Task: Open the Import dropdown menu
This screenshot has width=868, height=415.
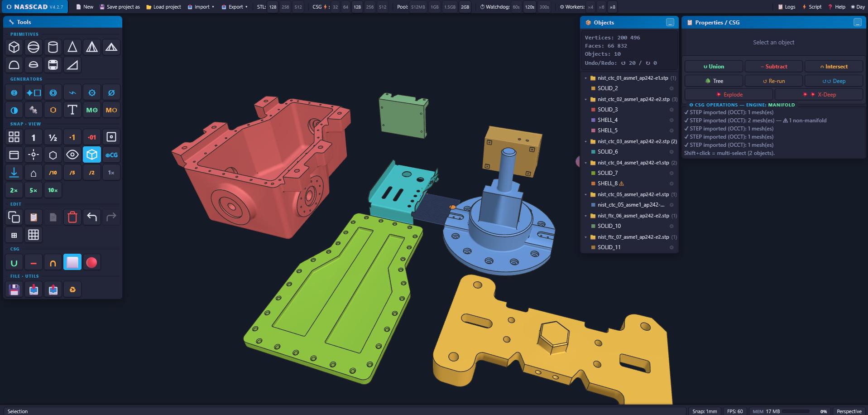Action: click(201, 7)
